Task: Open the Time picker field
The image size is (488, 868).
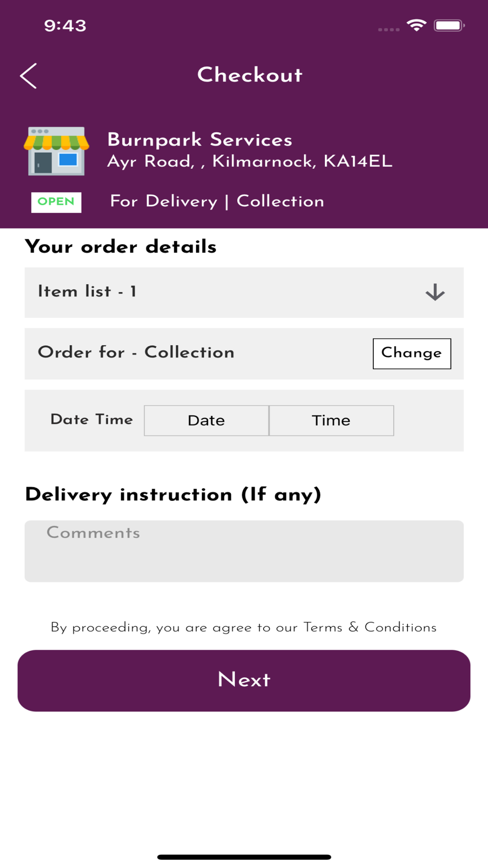Action: [x=331, y=420]
